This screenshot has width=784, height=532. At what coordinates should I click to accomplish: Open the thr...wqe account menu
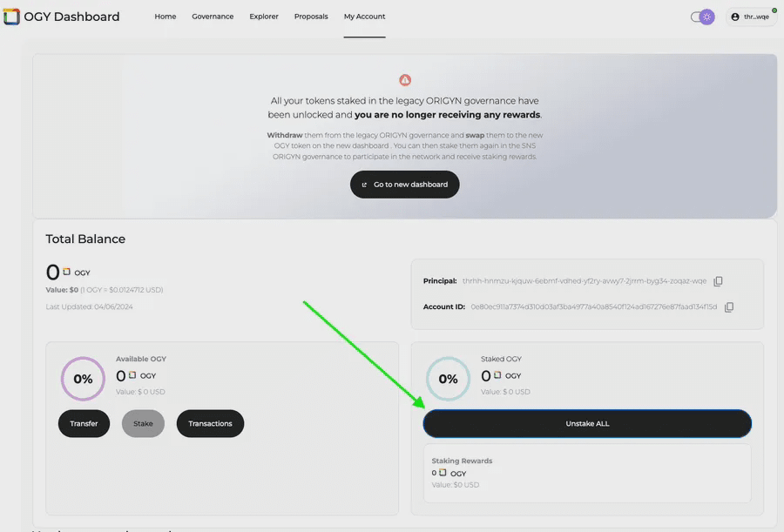751,17
